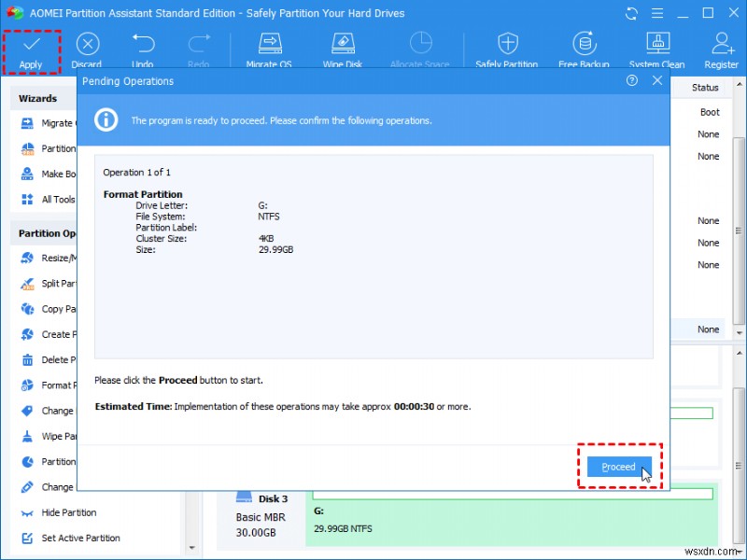The height and width of the screenshot is (560, 747).
Task: Click the Proceed button
Action: click(617, 467)
